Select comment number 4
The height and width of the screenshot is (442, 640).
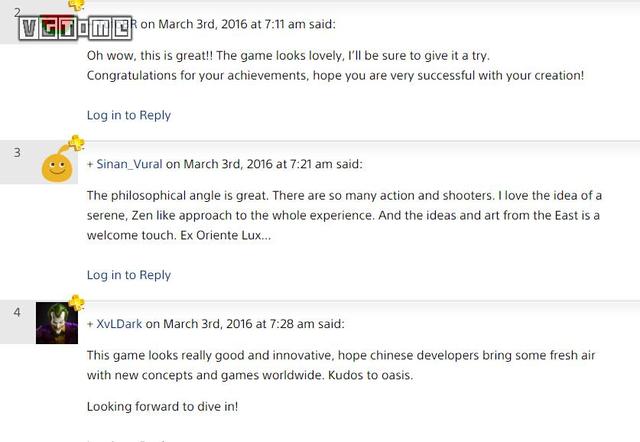point(17,312)
